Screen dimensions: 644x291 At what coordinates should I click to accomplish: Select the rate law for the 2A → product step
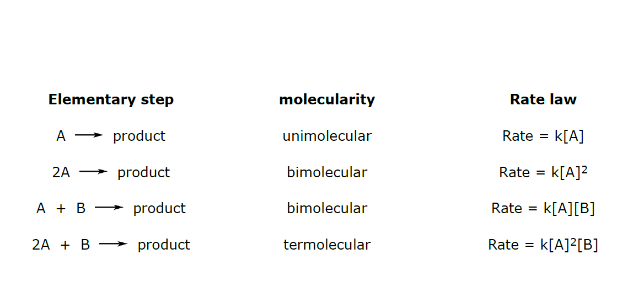pyautogui.click(x=543, y=172)
